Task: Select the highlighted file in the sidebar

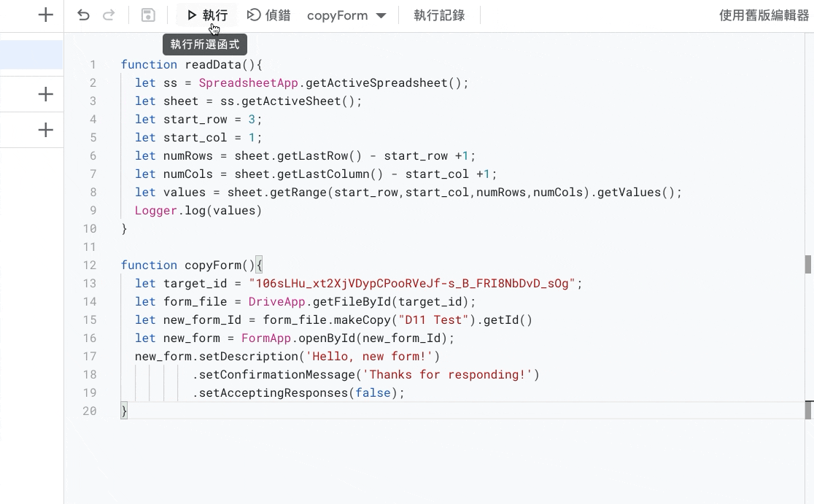Action: pyautogui.click(x=31, y=55)
